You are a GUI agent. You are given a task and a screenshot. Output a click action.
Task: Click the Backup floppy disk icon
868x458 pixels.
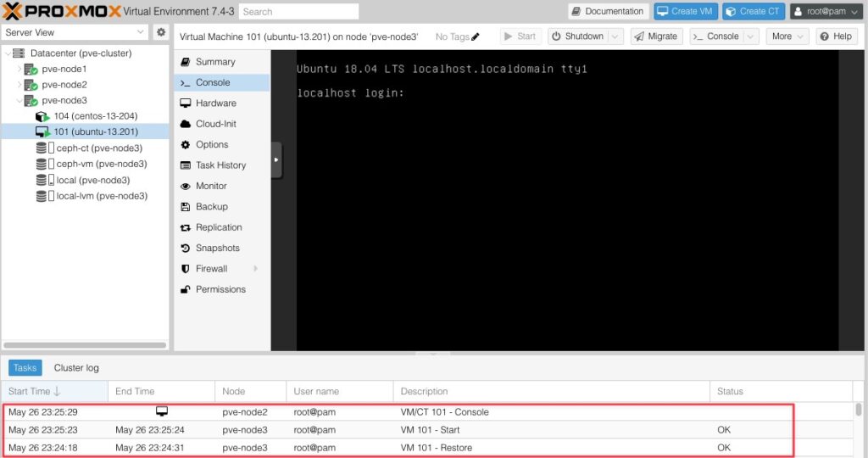[x=186, y=207]
